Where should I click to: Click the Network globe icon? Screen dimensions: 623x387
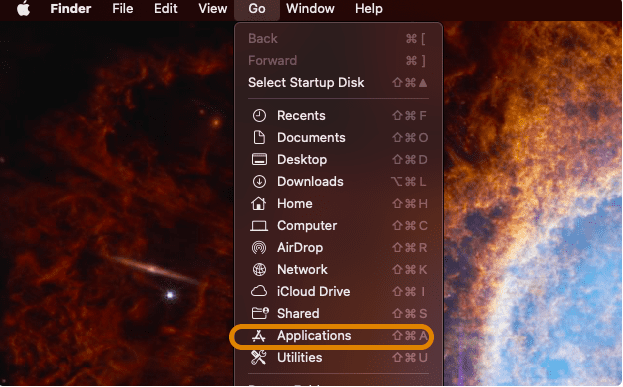pyautogui.click(x=259, y=269)
